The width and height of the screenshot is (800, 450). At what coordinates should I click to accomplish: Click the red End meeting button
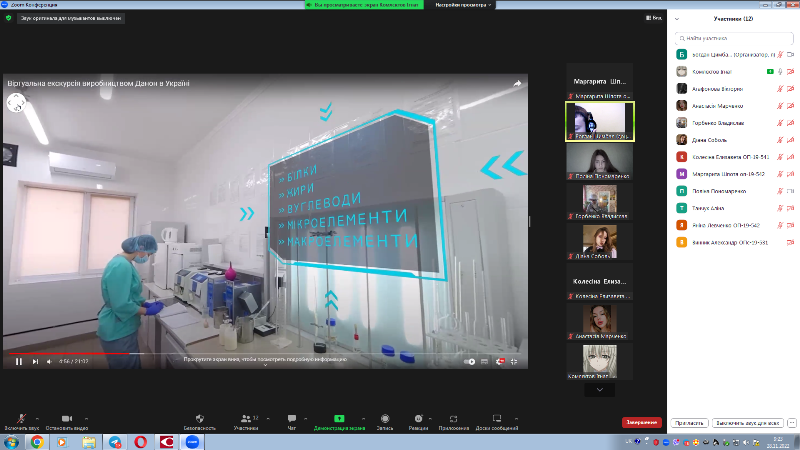pos(641,422)
